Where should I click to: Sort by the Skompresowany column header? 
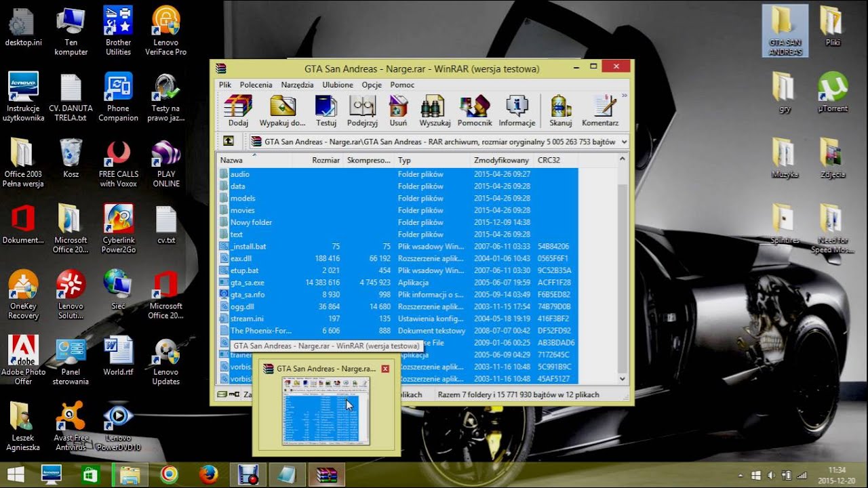point(369,160)
